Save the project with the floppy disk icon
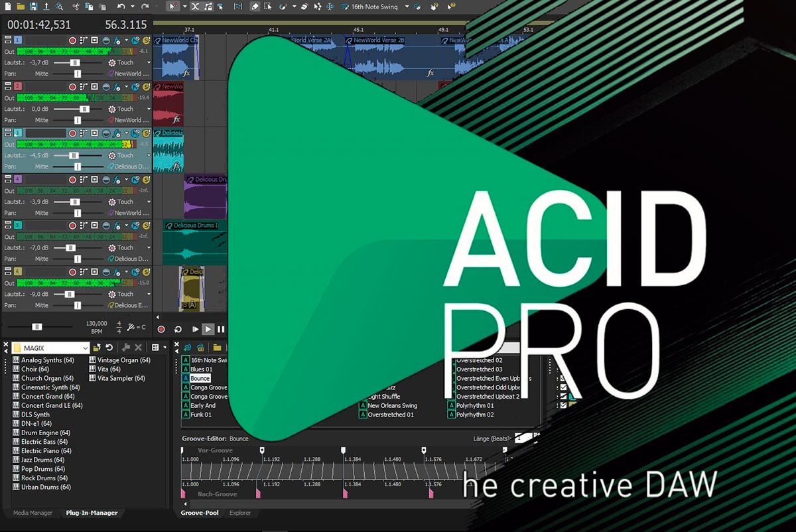This screenshot has width=796, height=532. (34, 7)
